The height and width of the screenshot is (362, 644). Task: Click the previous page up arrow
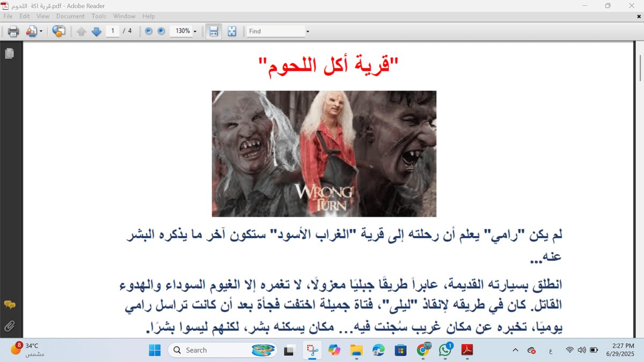[82, 31]
